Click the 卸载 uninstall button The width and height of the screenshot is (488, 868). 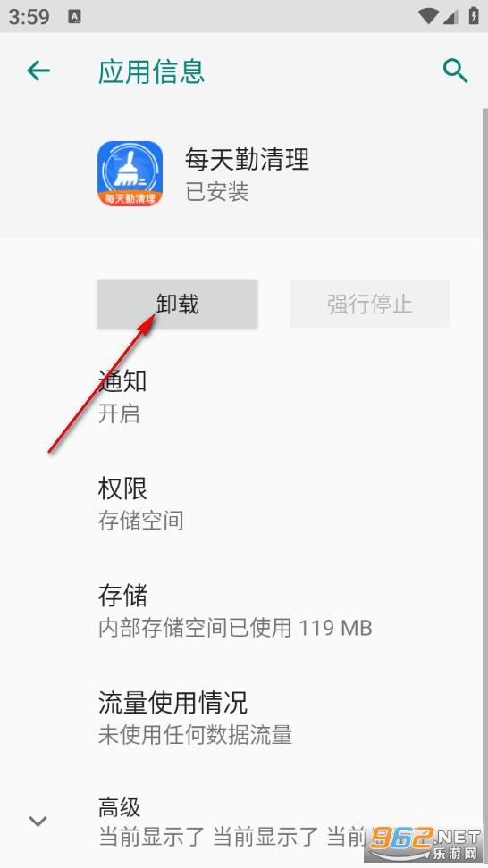[177, 304]
